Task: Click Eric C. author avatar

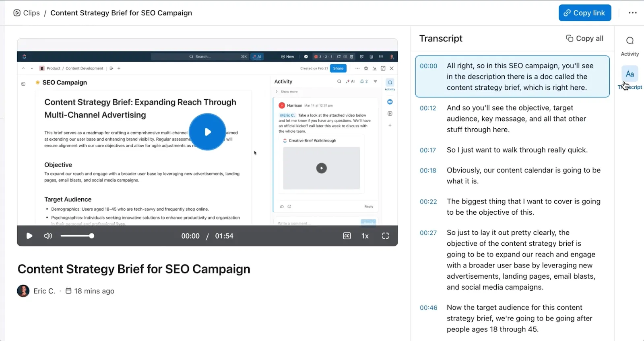Action: (x=23, y=291)
